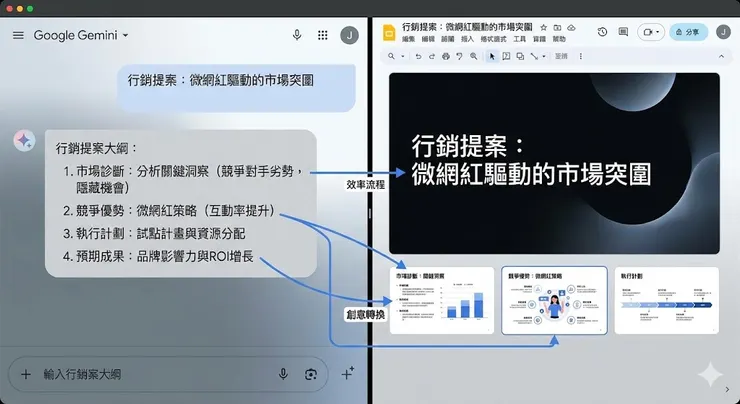The image size is (740, 404).
Task: Insert a text box using toolbar icon
Action: 506,56
